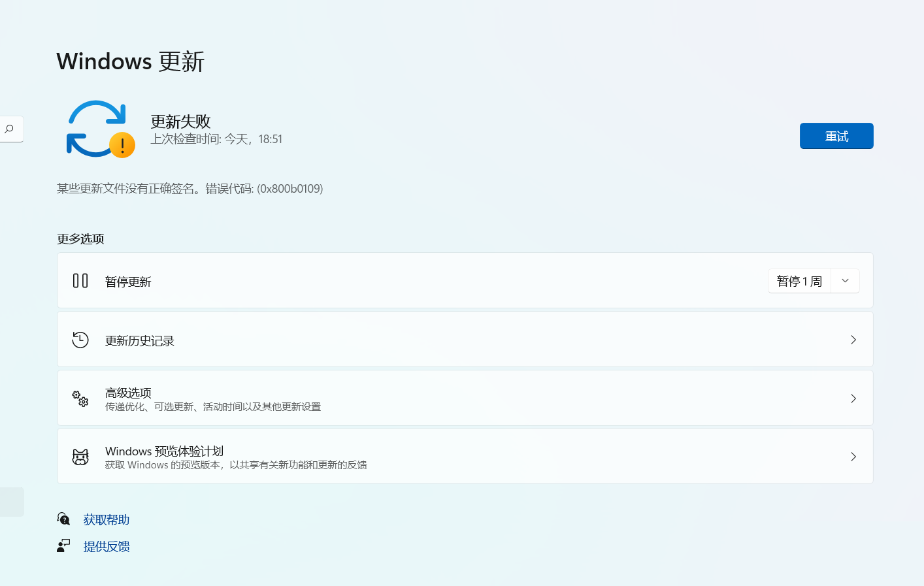Expand the pause duration dropdown arrow
The height and width of the screenshot is (586, 924).
point(845,280)
